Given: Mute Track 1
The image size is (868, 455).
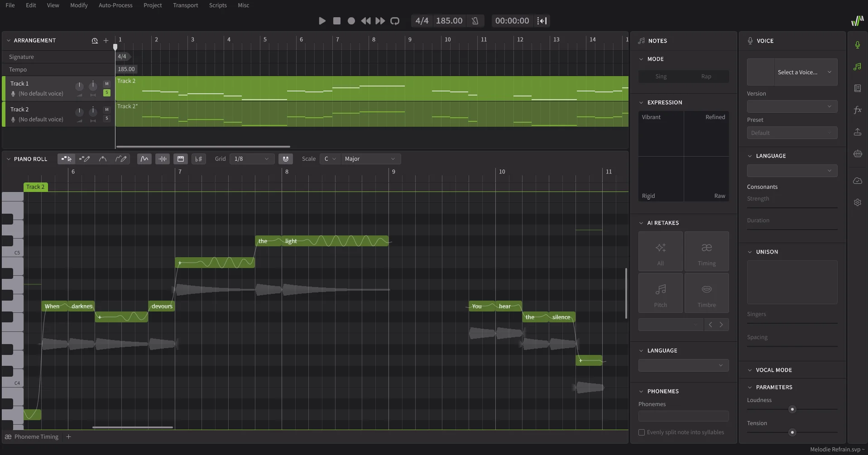Looking at the screenshot, I should 107,84.
